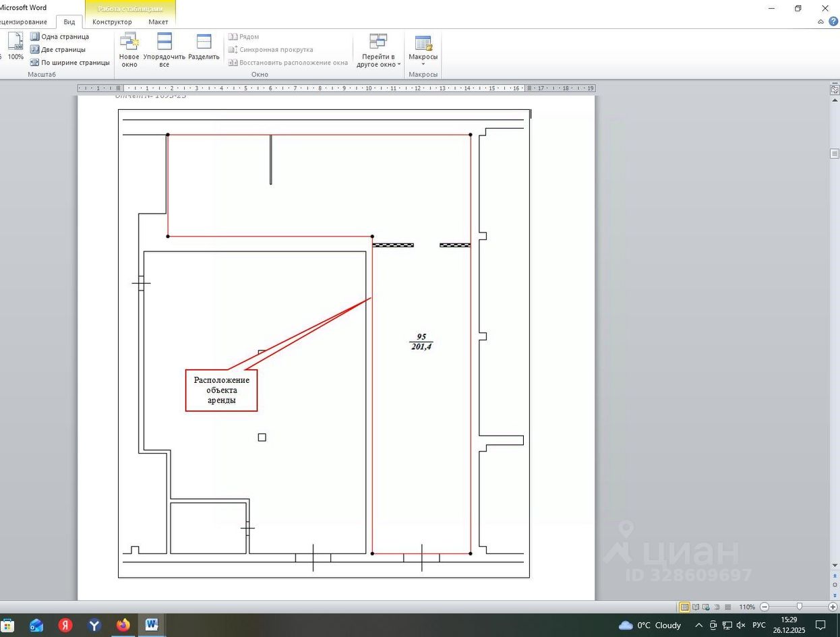This screenshot has width=840, height=637.
Task: Open Yandex Browser from the taskbar
Action: click(x=94, y=625)
